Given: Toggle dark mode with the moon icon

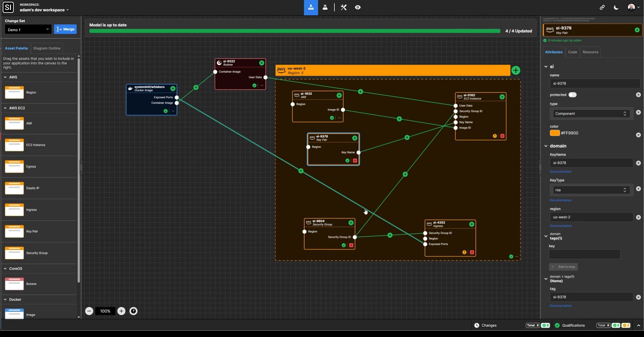Looking at the screenshot, I should [x=616, y=7].
